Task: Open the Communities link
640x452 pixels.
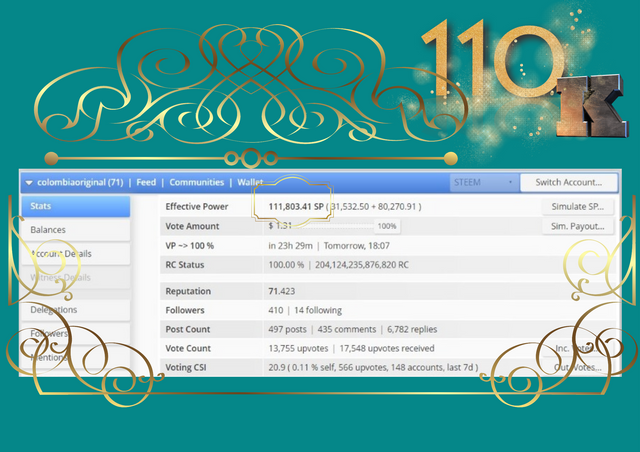Action: 197,183
